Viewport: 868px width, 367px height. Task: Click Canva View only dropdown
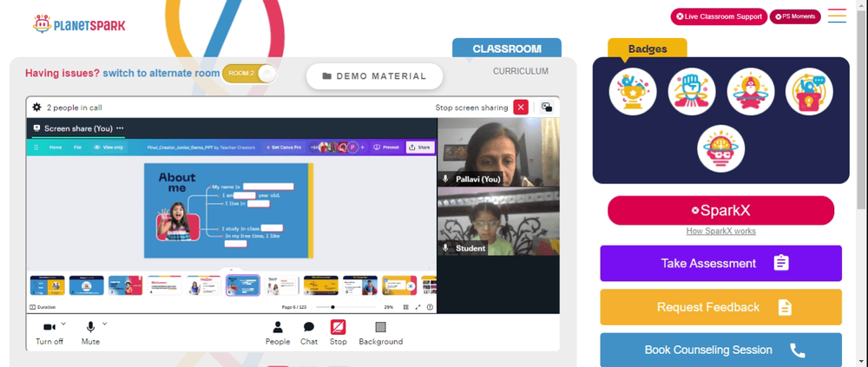[x=108, y=147]
